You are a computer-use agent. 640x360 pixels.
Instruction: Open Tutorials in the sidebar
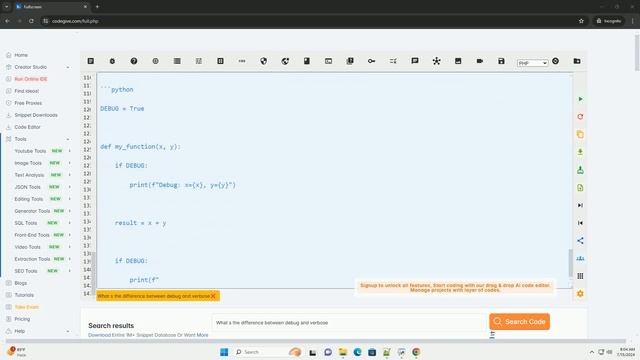point(24,295)
